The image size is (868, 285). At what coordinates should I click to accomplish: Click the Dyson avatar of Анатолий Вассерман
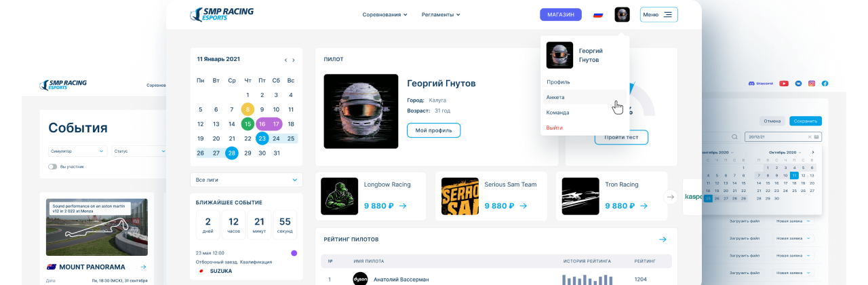pyautogui.click(x=360, y=279)
